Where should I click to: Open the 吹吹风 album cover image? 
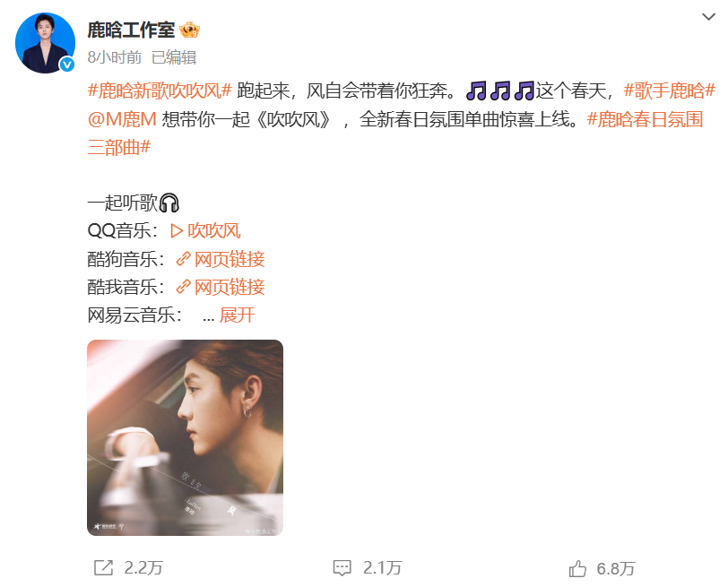186,437
